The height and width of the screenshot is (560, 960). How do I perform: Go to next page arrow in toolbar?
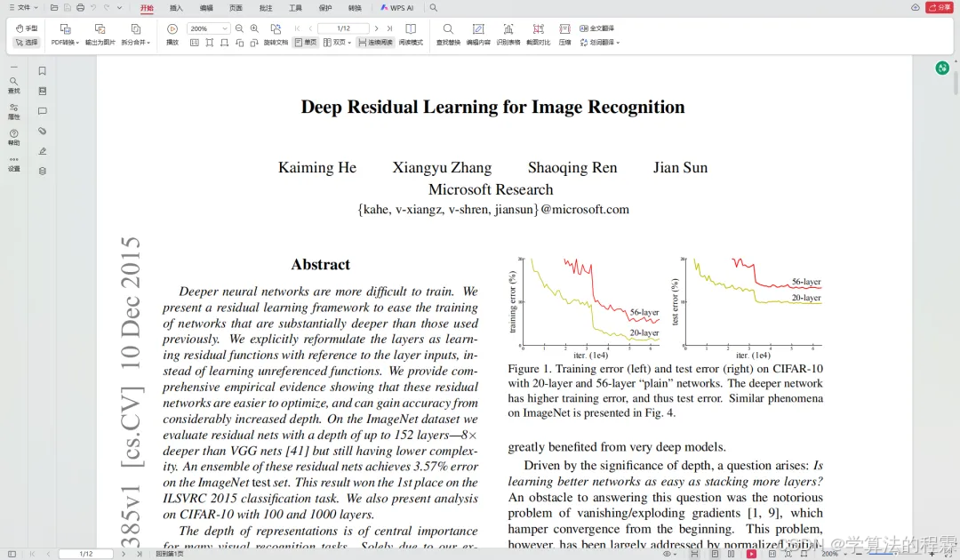pos(377,28)
